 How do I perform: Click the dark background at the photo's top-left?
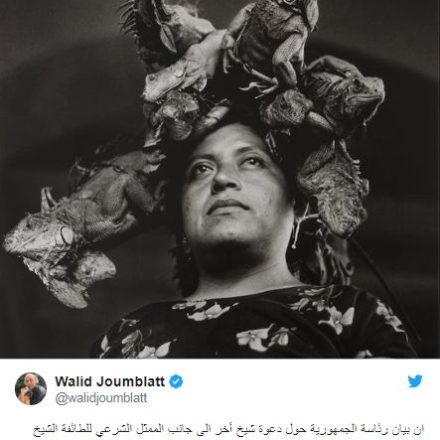[x=50, y=50]
